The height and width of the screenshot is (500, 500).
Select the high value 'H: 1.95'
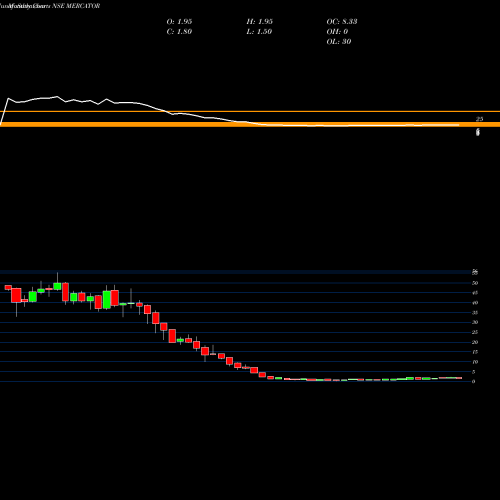pyautogui.click(x=260, y=21)
